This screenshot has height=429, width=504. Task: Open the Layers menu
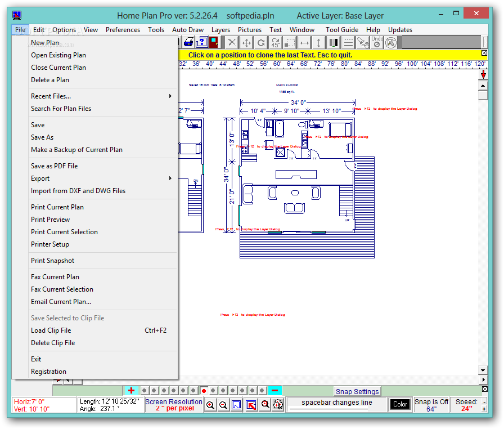(x=220, y=30)
